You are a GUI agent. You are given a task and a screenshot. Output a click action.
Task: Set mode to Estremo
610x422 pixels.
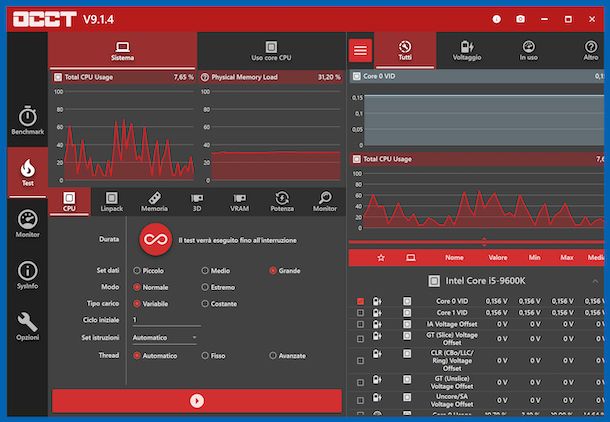coord(218,287)
